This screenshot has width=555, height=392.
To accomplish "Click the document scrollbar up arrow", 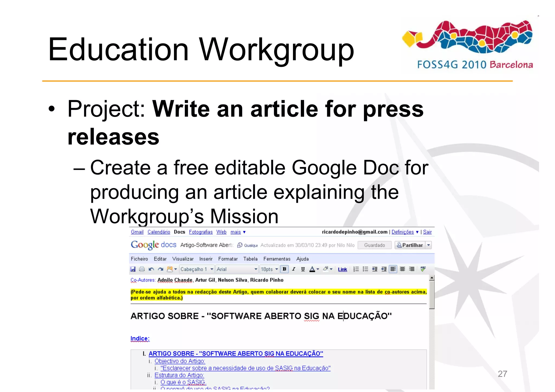I will [432, 278].
